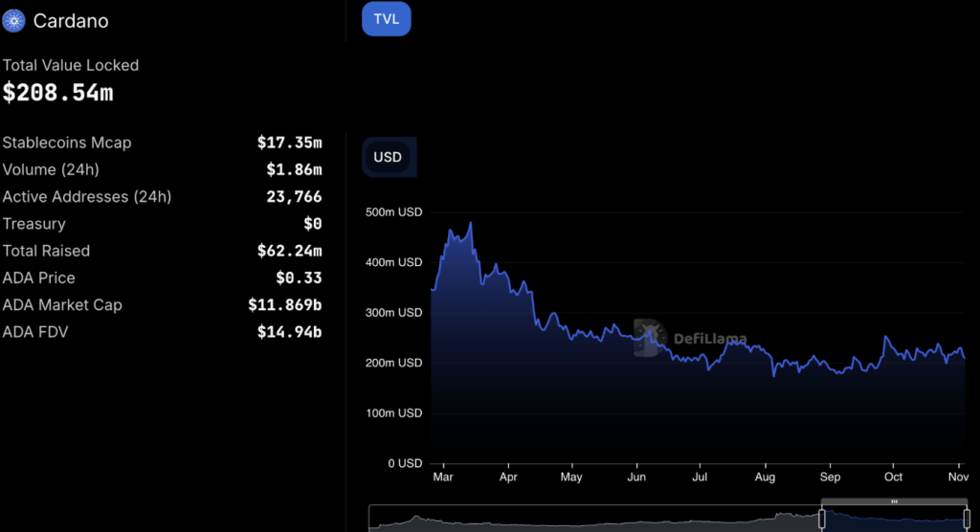
Task: Click the 23,766 active addresses value
Action: 294,197
